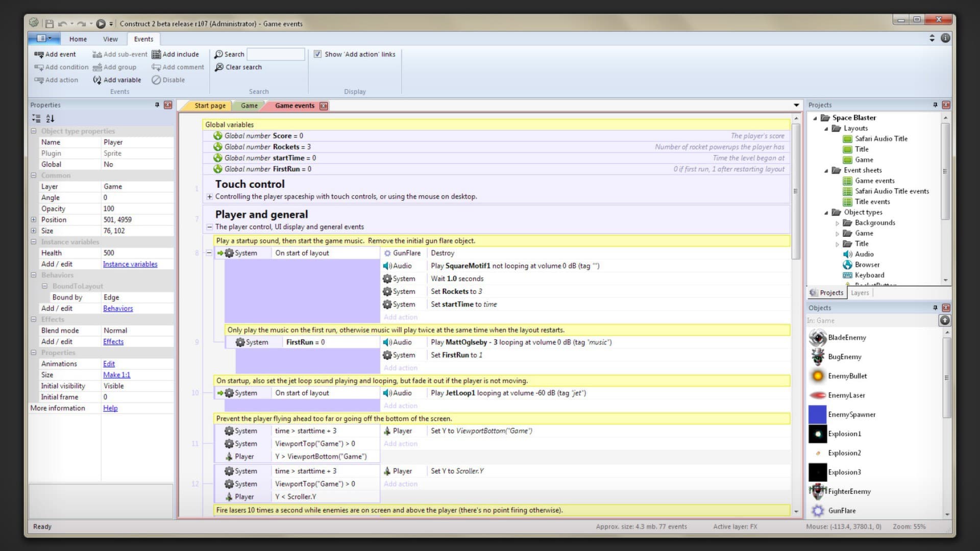This screenshot has width=980, height=551.
Task: Switch to the Layers panel tab
Action: pos(860,292)
